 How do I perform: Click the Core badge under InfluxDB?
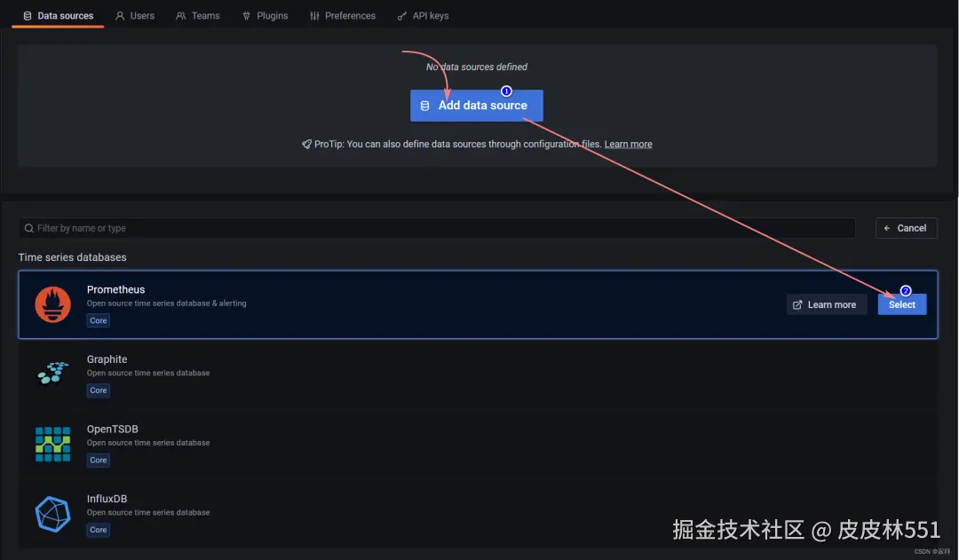[x=99, y=530]
